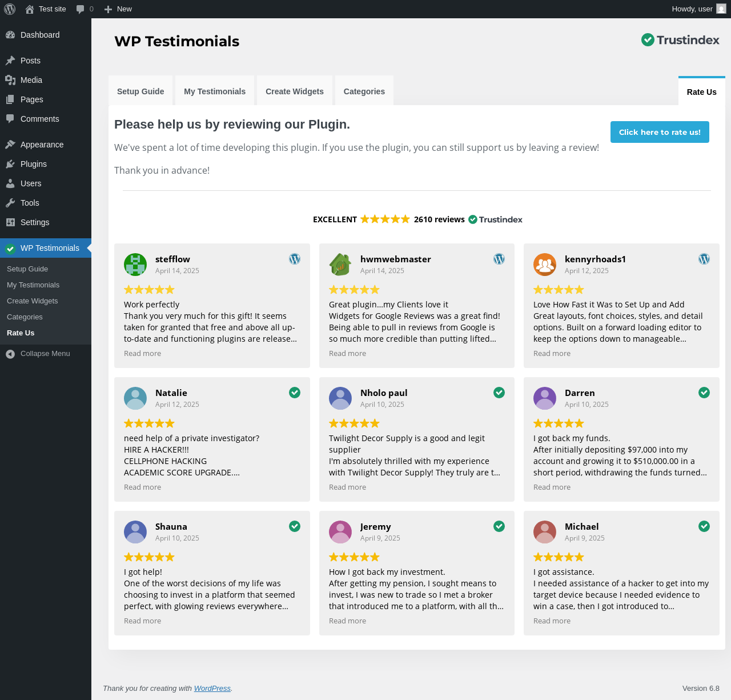Open the comments bubble in admin bar
The width and height of the screenshot is (731, 700).
pyautogui.click(x=81, y=9)
